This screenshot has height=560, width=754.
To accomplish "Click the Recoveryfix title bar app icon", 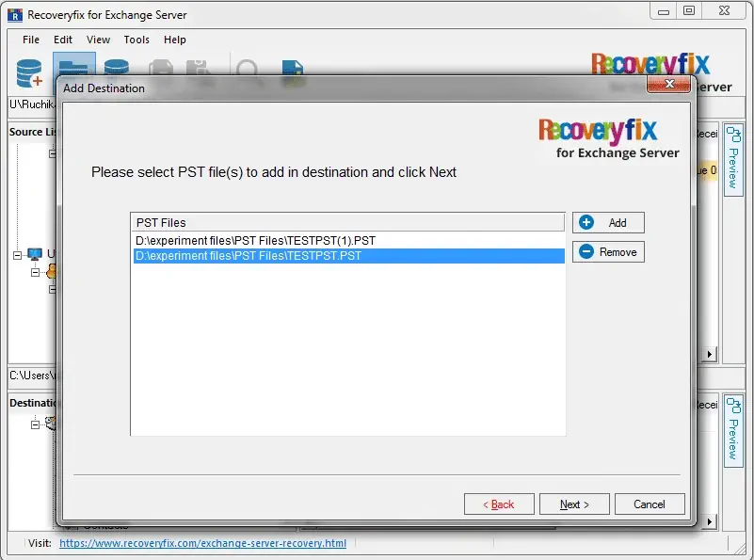I will coord(15,15).
